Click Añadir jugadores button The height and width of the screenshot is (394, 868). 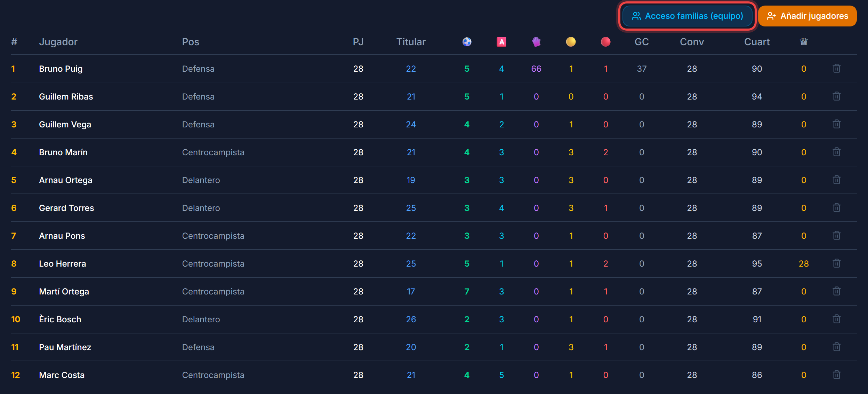pos(807,16)
